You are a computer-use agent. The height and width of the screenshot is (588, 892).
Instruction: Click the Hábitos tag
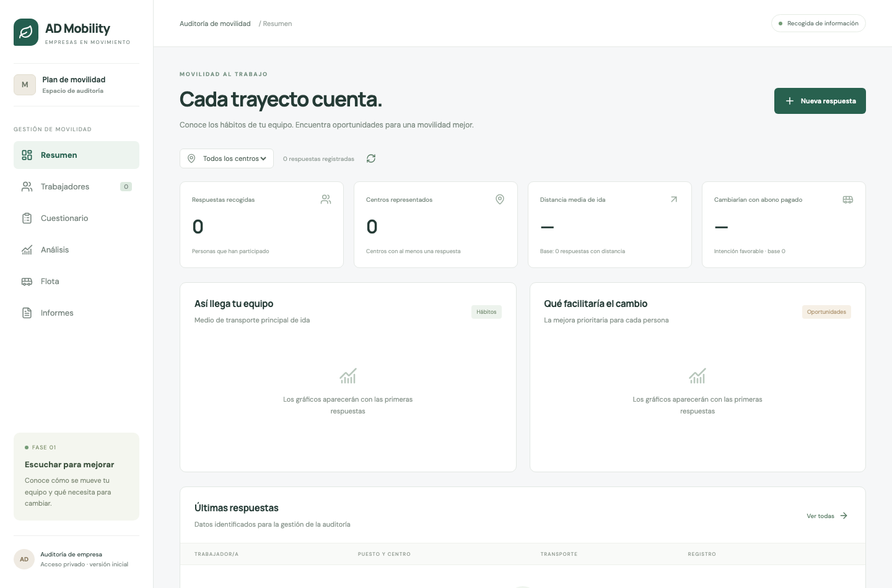point(486,312)
